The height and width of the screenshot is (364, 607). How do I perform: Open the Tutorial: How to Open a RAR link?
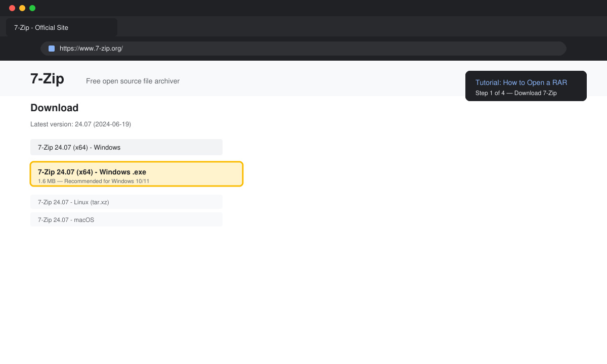tap(521, 82)
